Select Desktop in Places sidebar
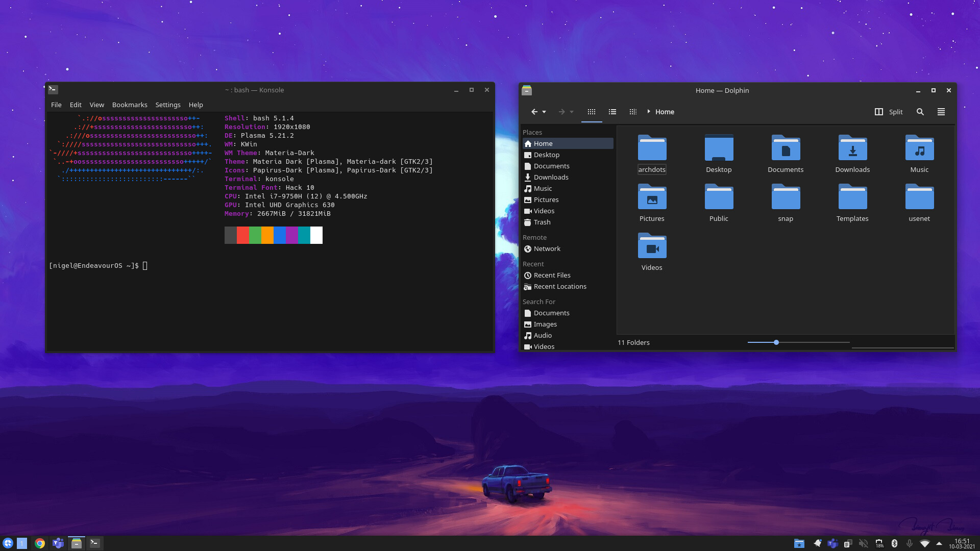980x551 pixels. 568,155
